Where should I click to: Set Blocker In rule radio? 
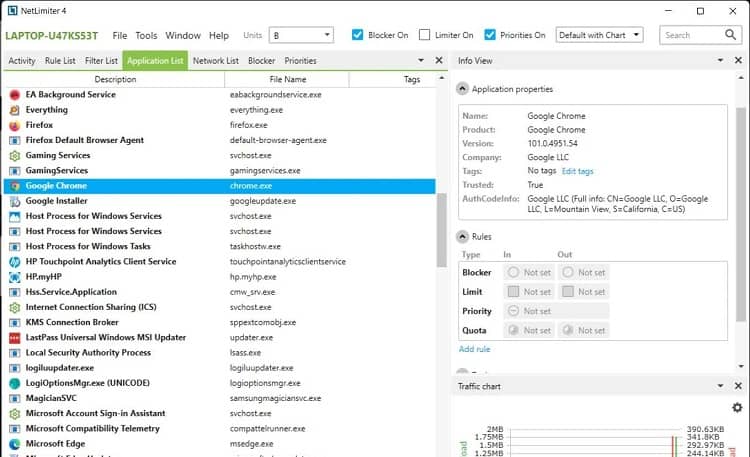click(x=513, y=272)
